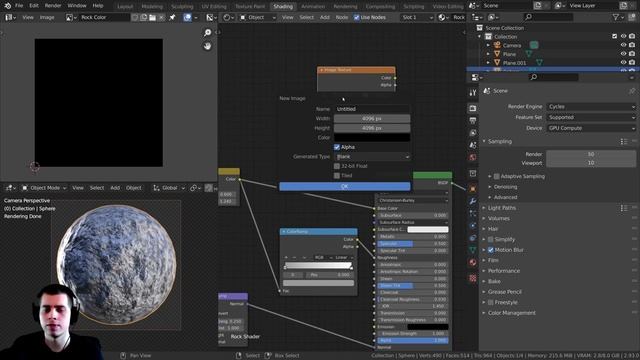Hide the Plane object with its eye icon
Image resolution: width=640 pixels, height=360 pixels.
623,54
